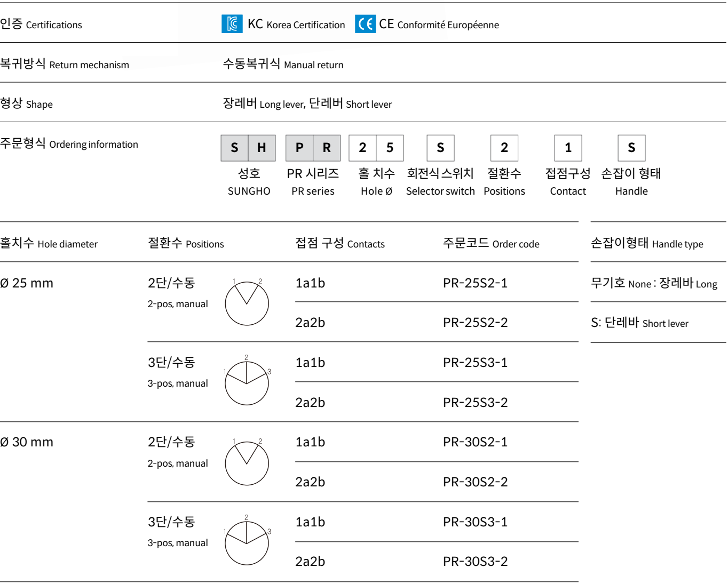728x584 pixels.
Task: Click the '주문코드 Order code' column header
Action: point(491,243)
